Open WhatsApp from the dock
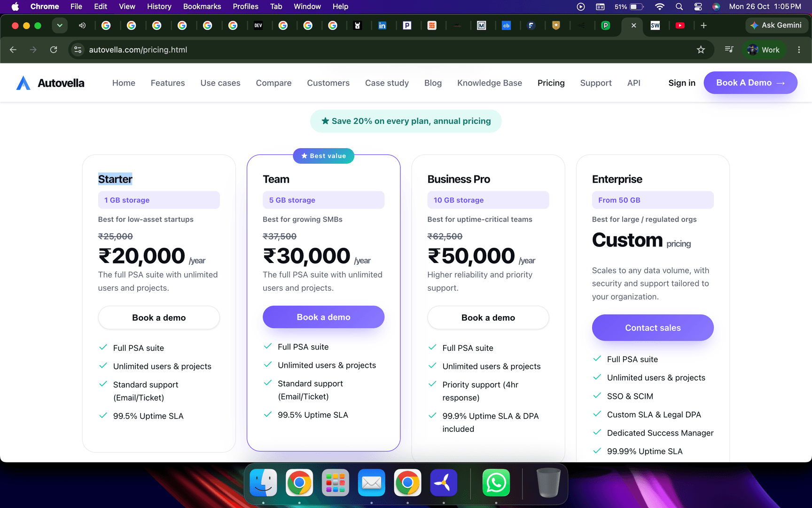 coord(496,483)
